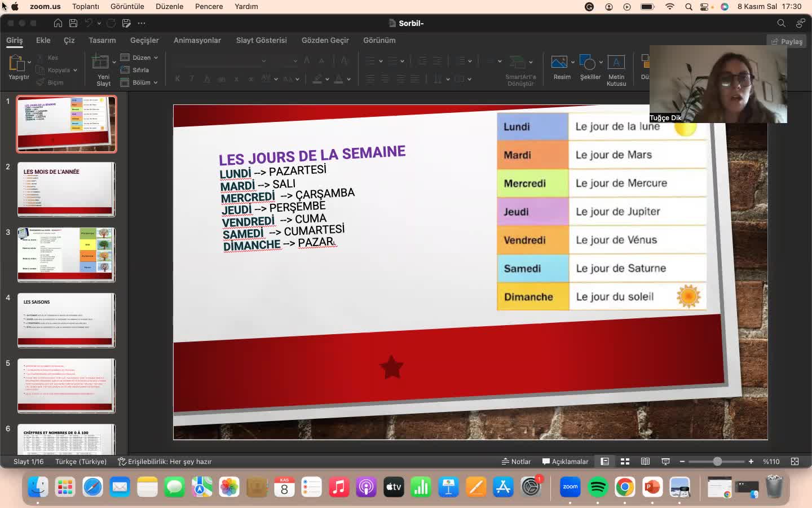Click the accessibility status icon
Image resolution: width=812 pixels, height=508 pixels.
point(121,462)
